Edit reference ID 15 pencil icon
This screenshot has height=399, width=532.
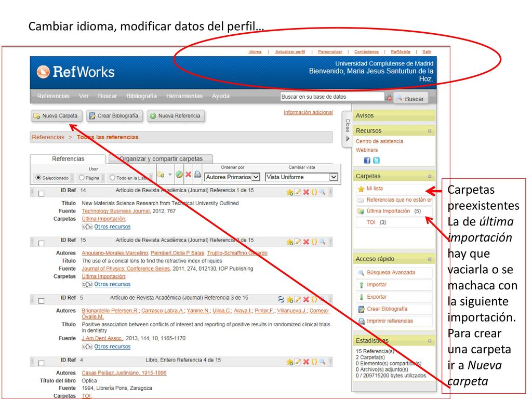(298, 242)
